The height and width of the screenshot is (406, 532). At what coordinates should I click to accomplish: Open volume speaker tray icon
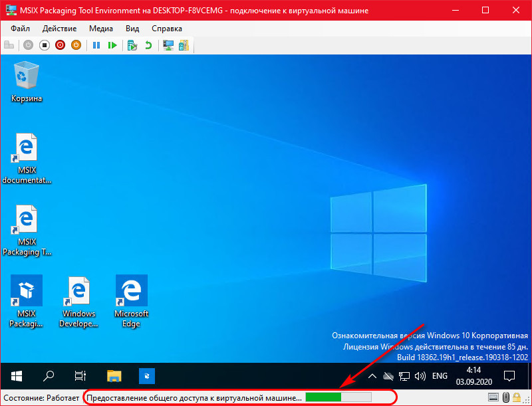[420, 376]
